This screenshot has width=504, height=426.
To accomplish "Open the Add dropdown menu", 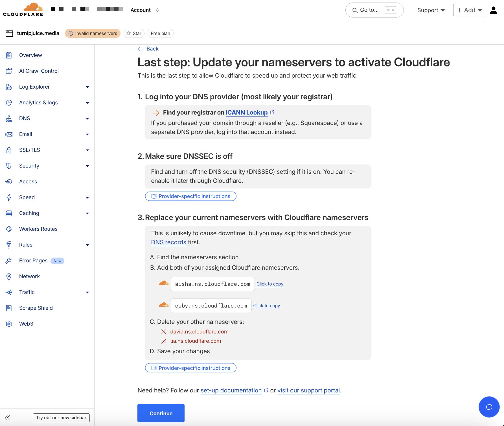I will tap(469, 10).
